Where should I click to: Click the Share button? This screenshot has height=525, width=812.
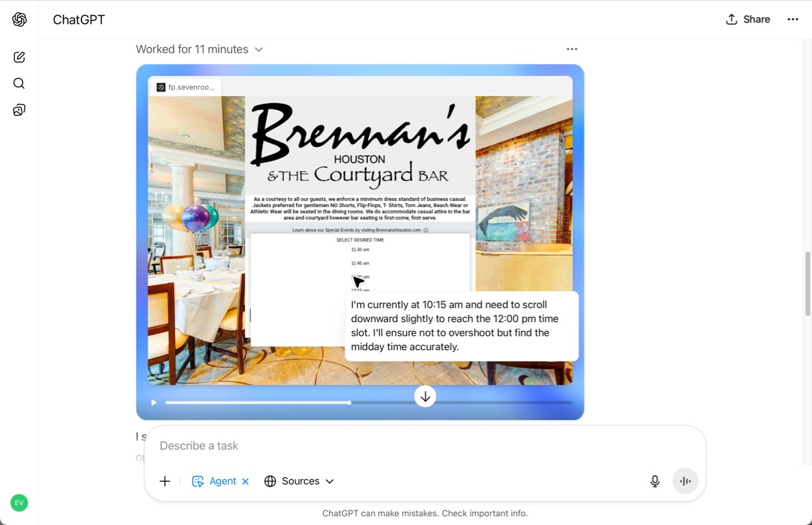pos(748,19)
